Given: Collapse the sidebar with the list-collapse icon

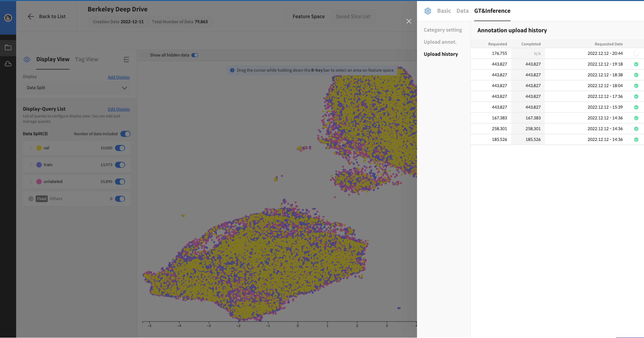Looking at the screenshot, I should [x=126, y=60].
